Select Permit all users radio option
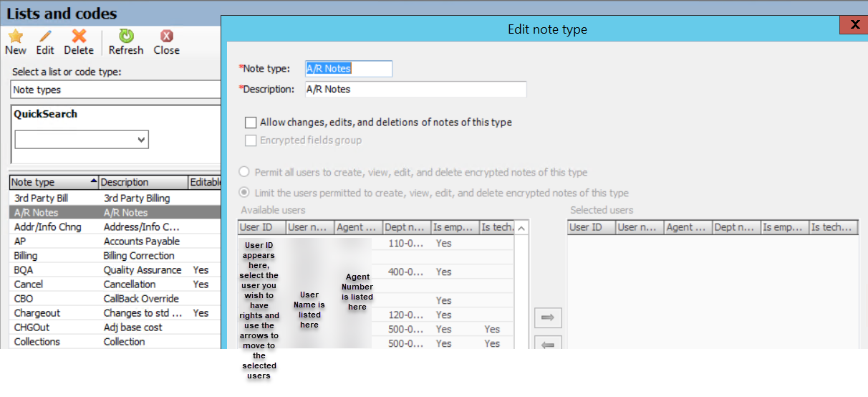Screen dimensions: 868x397 (x=244, y=172)
